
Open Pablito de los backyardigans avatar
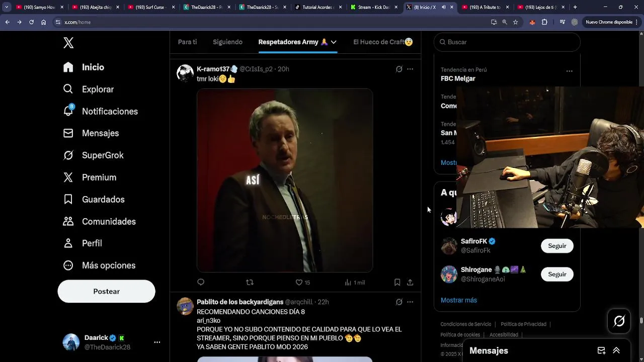coord(185,306)
